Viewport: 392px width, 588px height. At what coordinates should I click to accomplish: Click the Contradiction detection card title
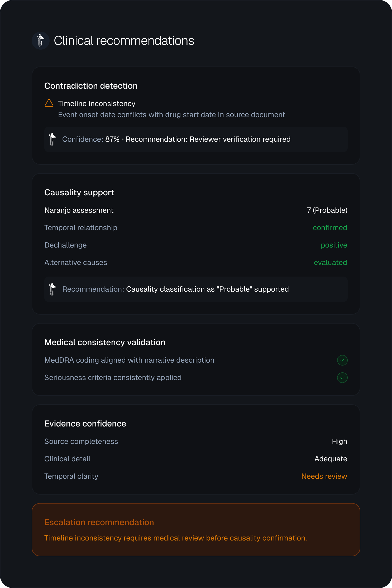91,86
